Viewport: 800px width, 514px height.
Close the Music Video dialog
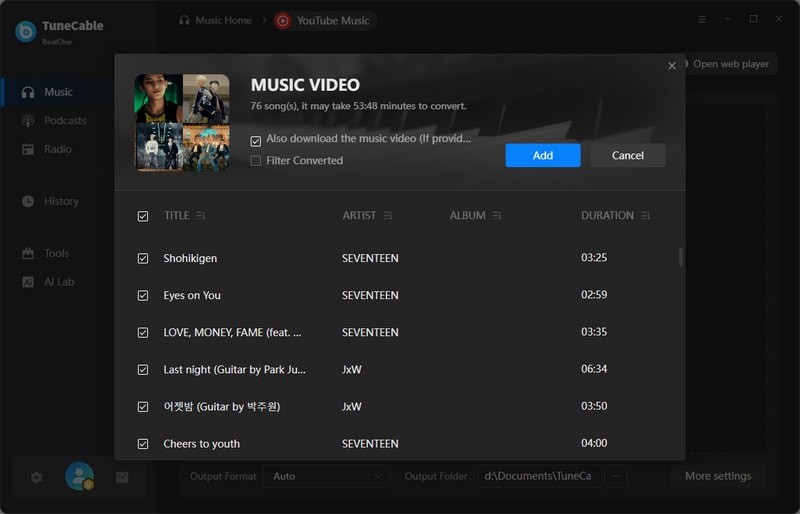coord(672,66)
